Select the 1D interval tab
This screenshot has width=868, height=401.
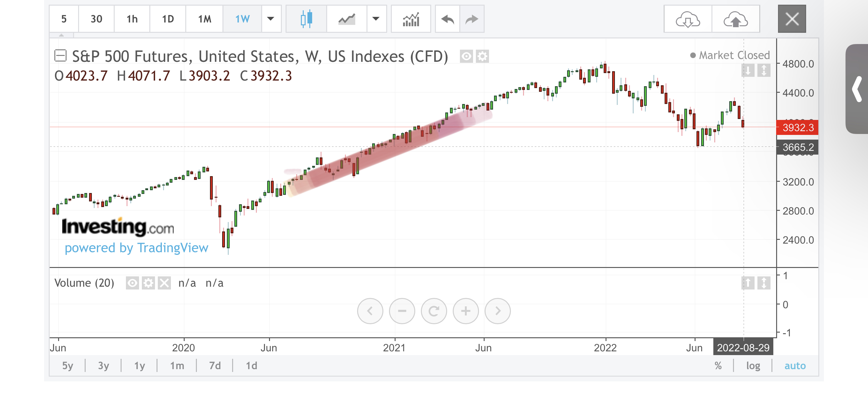tap(168, 19)
